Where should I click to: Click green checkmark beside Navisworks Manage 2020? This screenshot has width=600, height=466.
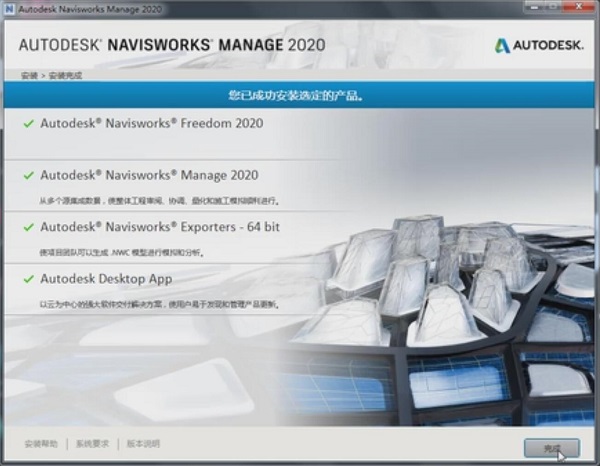pos(29,176)
